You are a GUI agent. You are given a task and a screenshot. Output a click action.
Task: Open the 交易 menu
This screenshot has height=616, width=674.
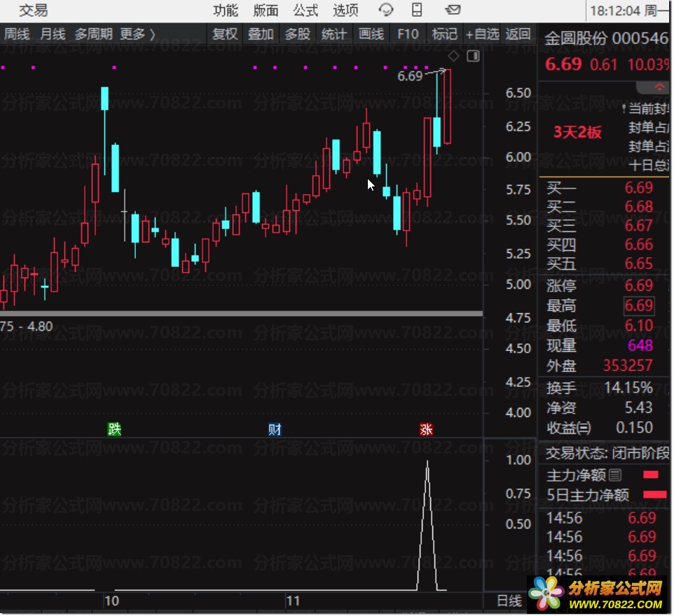(x=33, y=10)
